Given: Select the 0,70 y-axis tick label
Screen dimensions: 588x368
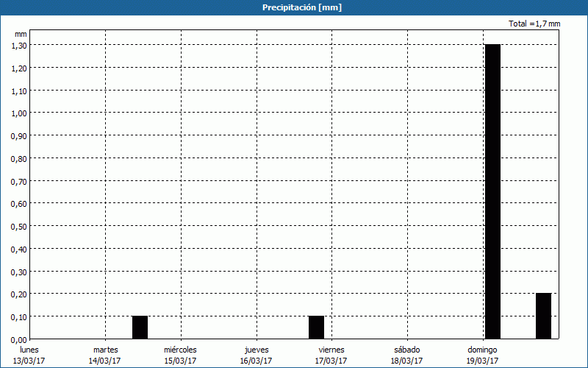Looking at the screenshot, I should tap(19, 181).
